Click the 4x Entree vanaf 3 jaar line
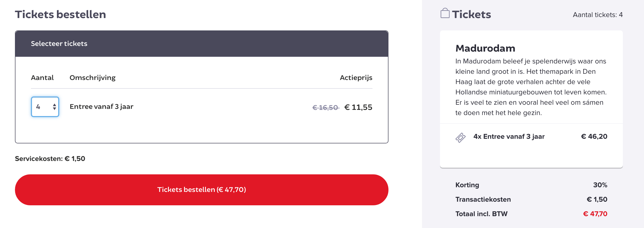This screenshot has width=644, height=228. pyautogui.click(x=509, y=136)
